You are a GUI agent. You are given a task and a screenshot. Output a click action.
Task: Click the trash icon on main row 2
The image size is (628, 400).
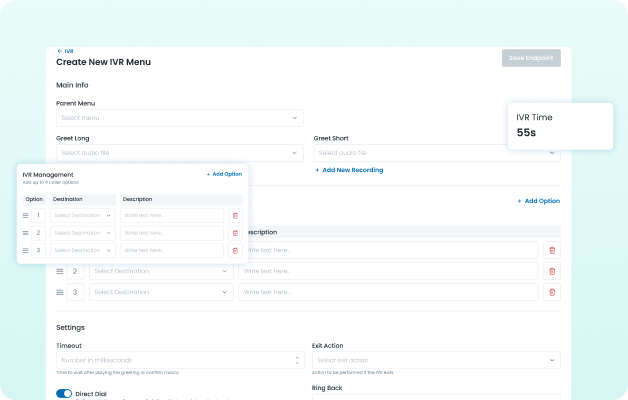coord(552,271)
